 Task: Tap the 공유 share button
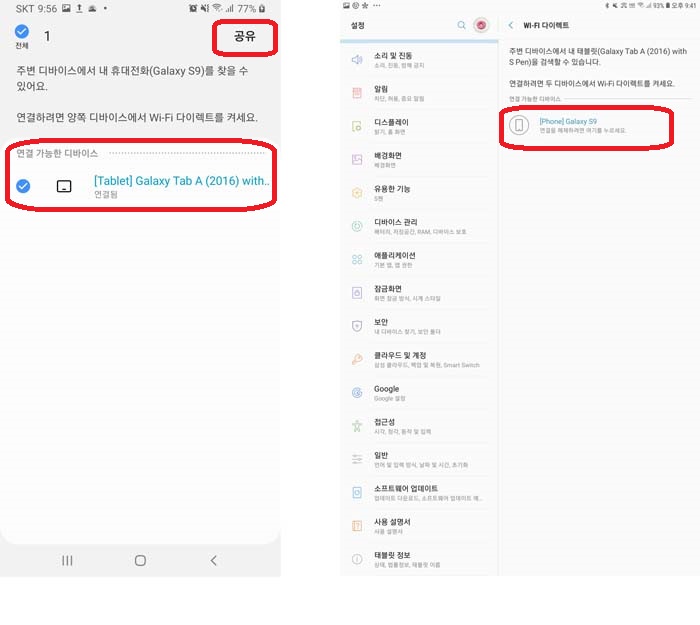click(245, 37)
